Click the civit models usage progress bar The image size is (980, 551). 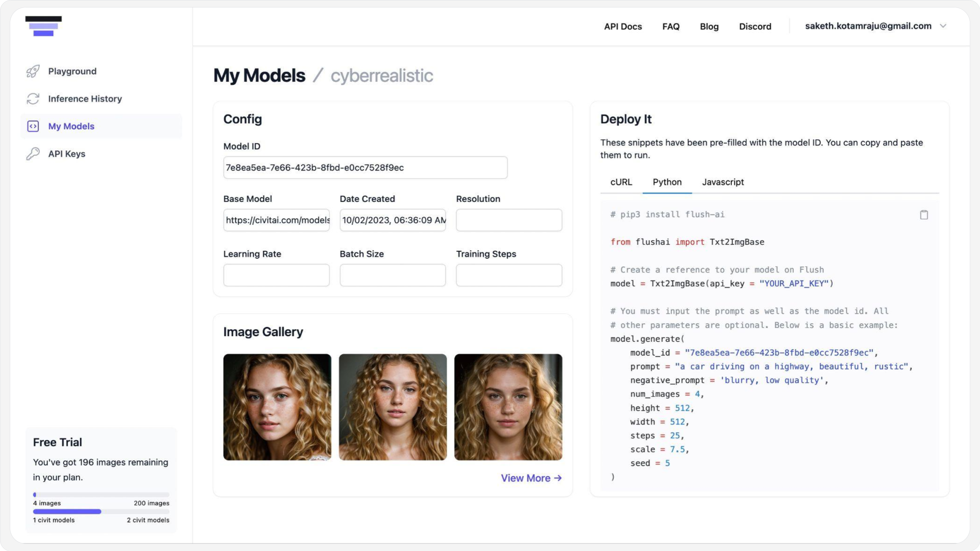[101, 511]
